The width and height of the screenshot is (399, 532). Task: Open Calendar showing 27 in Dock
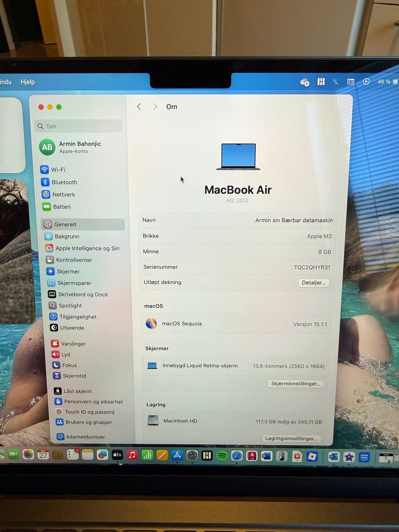coord(43,455)
